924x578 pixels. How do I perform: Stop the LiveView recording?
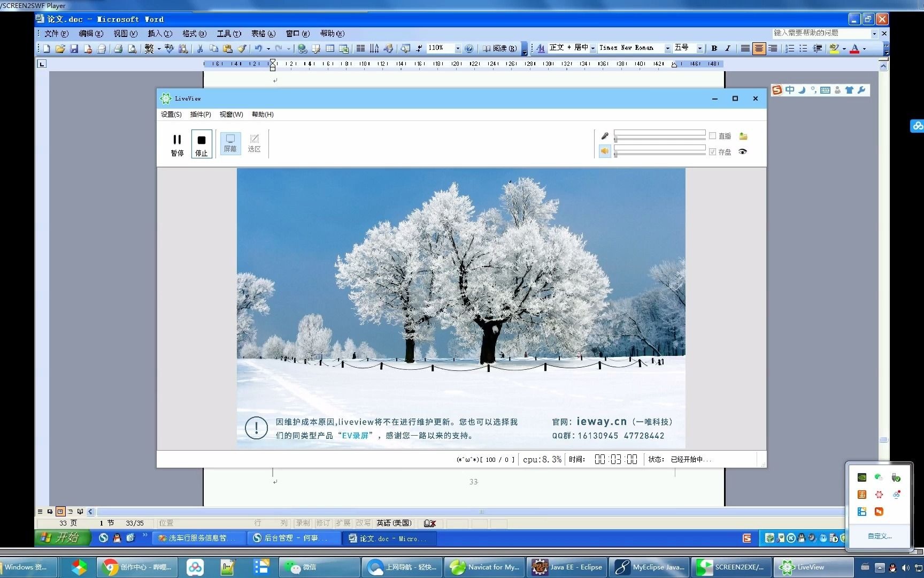tap(202, 144)
